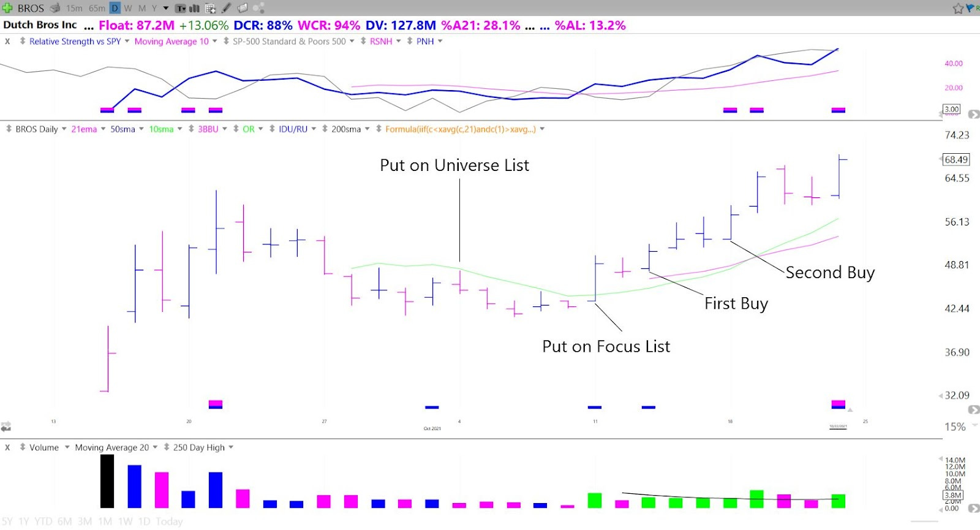The width and height of the screenshot is (980, 530).
Task: Select the Weekly (W) timeframe
Action: [x=128, y=9]
